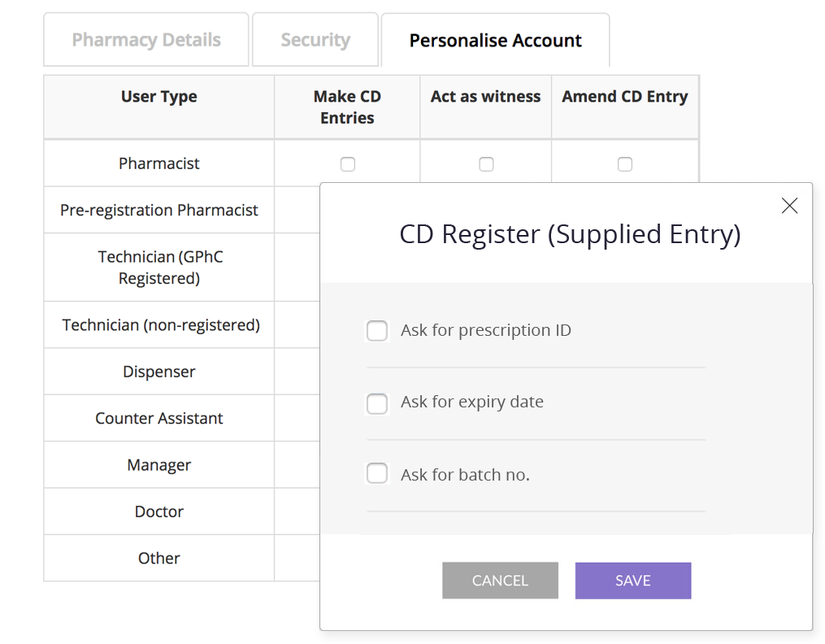The height and width of the screenshot is (644, 825).
Task: Check Pharmacist Amend CD Entry checkbox
Action: 625,164
